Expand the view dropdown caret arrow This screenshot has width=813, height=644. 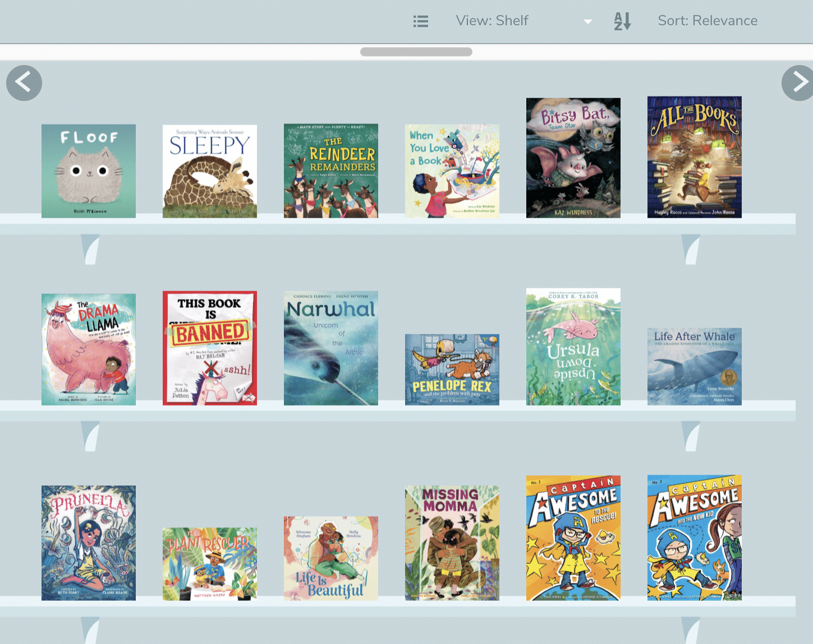pyautogui.click(x=587, y=22)
